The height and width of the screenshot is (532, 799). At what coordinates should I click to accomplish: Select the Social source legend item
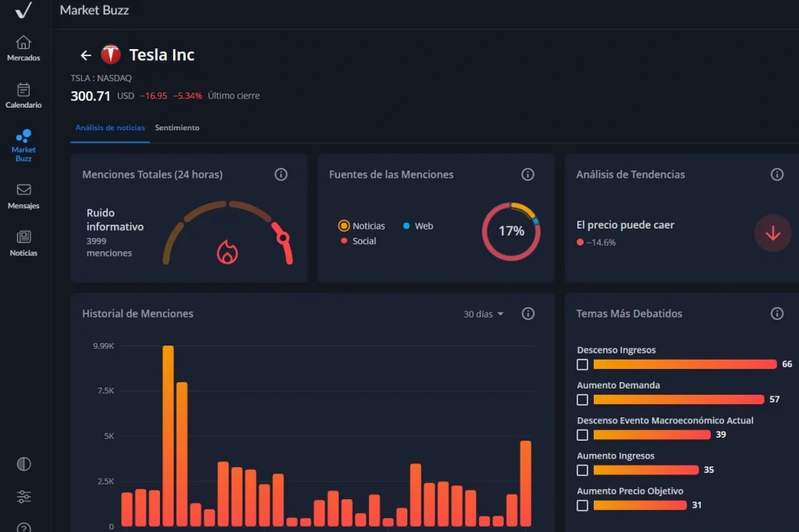358,241
